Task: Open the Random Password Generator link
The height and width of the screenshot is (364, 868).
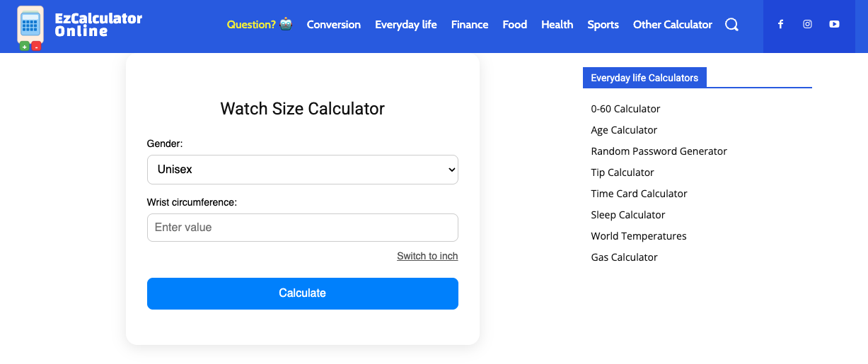Action: [x=659, y=151]
